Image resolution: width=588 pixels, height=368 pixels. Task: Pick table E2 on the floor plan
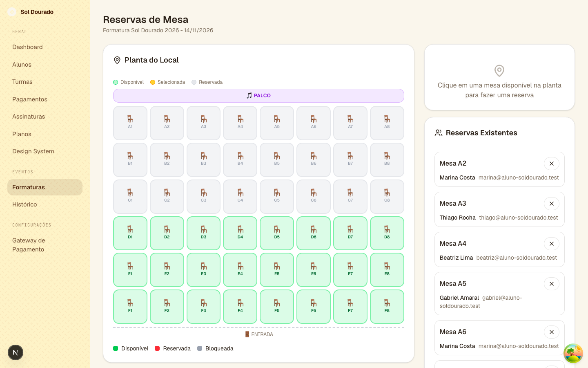167,270
